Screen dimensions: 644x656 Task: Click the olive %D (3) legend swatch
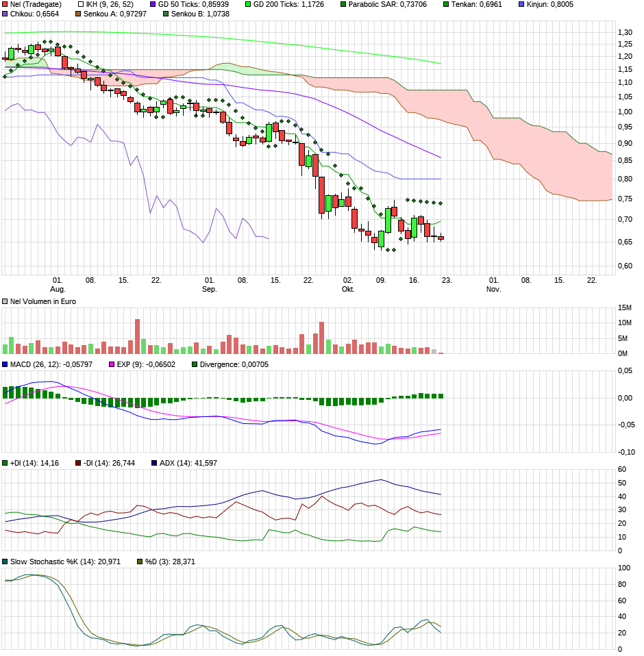[x=140, y=562]
